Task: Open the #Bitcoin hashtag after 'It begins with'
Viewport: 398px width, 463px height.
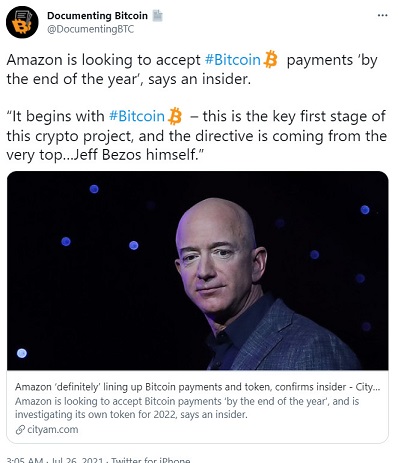Action: [137, 116]
